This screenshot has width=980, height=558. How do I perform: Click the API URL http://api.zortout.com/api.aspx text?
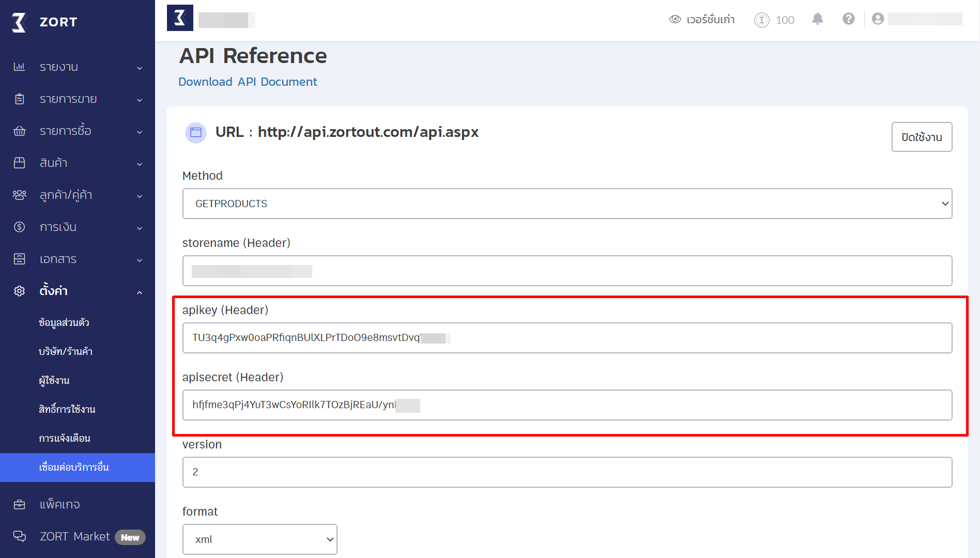click(x=368, y=132)
